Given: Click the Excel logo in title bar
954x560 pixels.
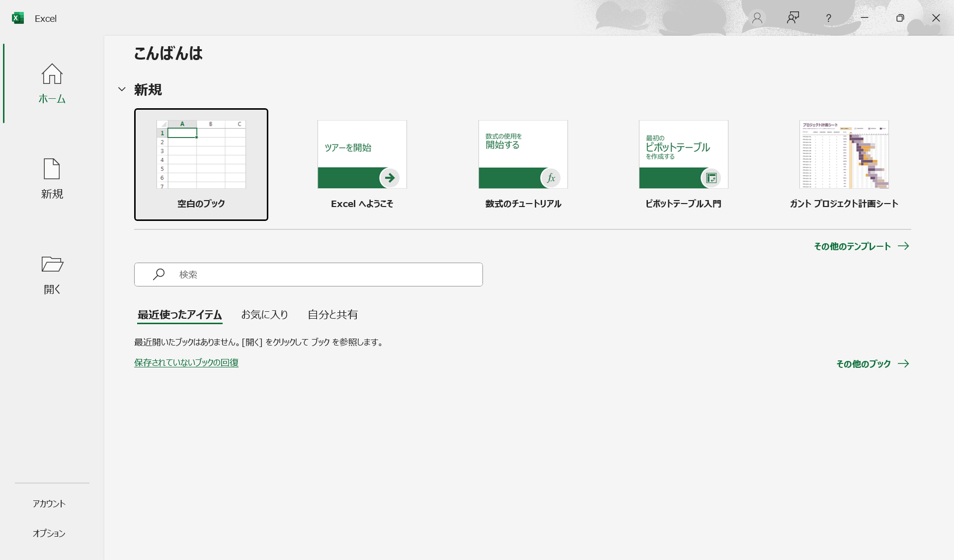Looking at the screenshot, I should 18,18.
